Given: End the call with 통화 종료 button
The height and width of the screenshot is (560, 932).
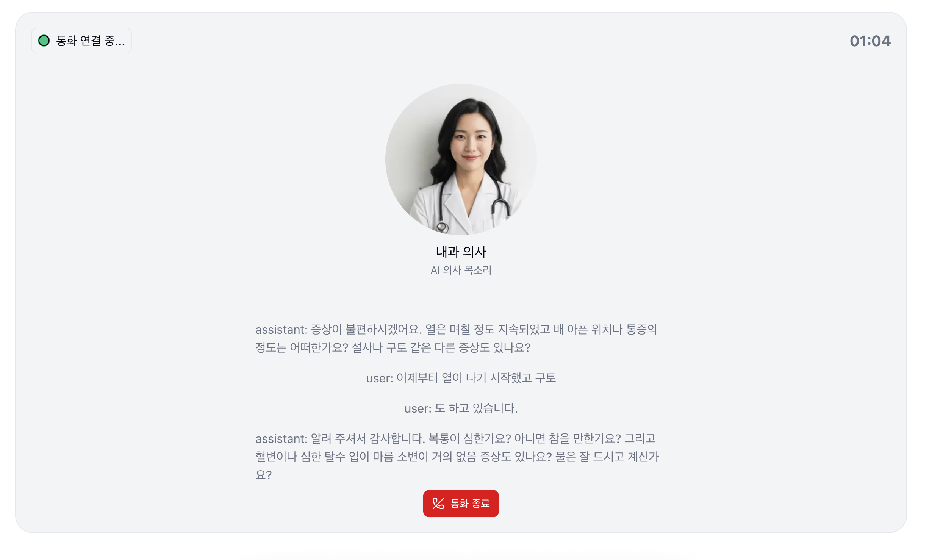Looking at the screenshot, I should tap(461, 504).
